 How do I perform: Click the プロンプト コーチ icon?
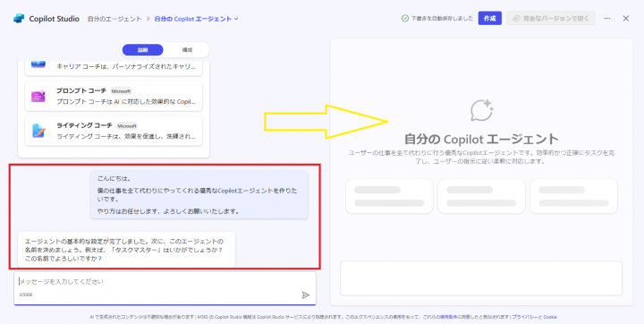38,96
